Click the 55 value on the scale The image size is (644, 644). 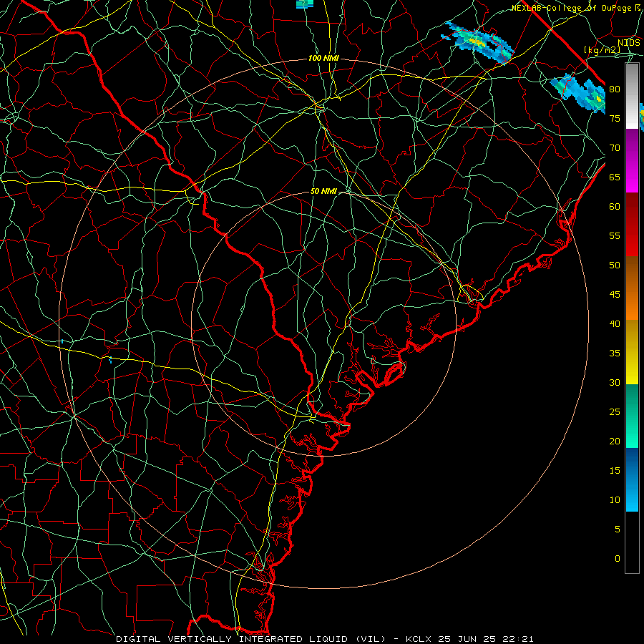(x=615, y=235)
